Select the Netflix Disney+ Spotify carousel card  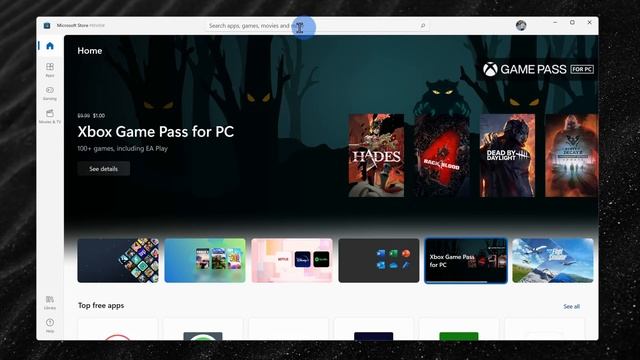(x=292, y=260)
